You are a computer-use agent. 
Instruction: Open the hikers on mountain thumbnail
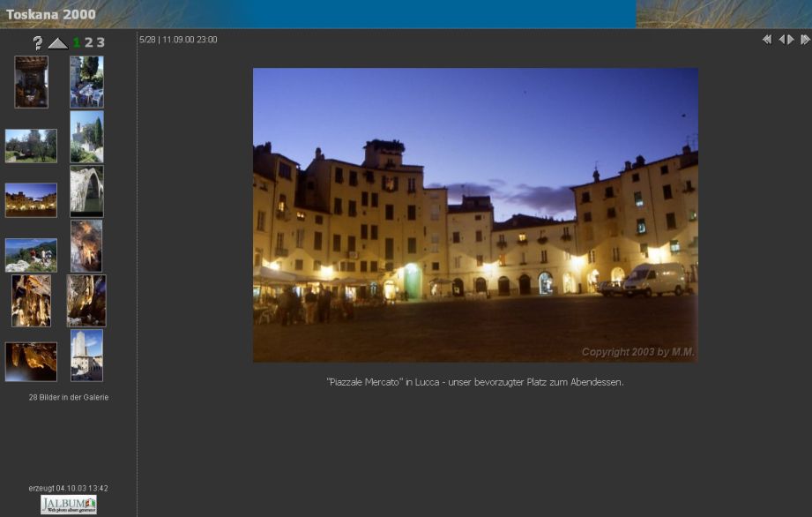pos(31,255)
